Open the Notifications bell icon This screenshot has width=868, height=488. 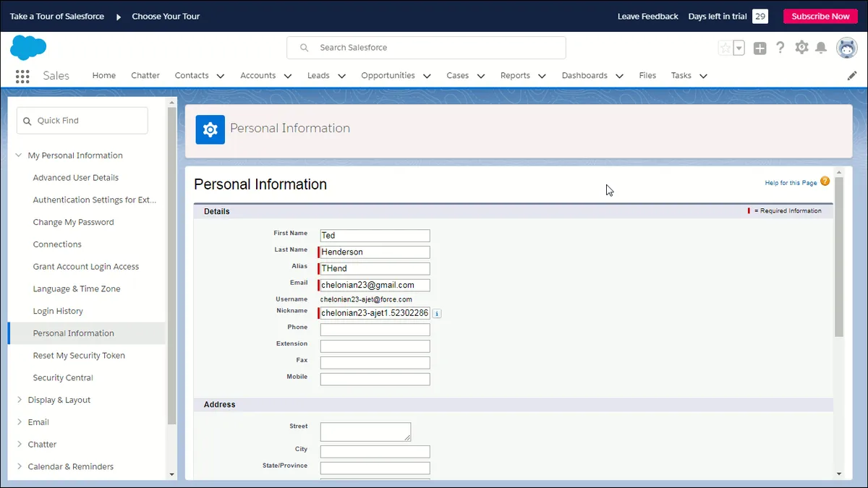click(821, 48)
